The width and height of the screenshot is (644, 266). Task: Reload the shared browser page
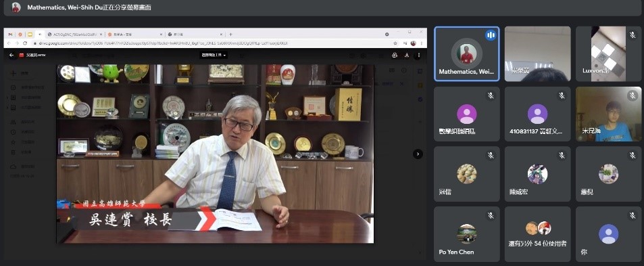pyautogui.click(x=26, y=43)
